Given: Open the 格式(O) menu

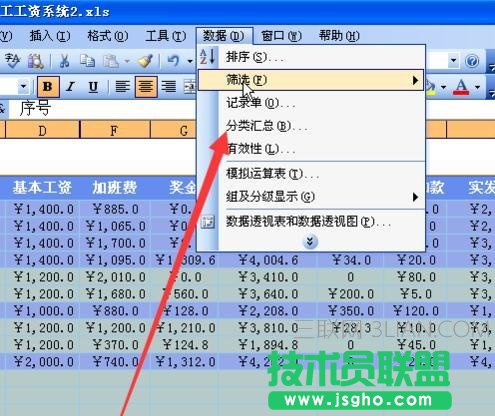Looking at the screenshot, I should tap(107, 36).
